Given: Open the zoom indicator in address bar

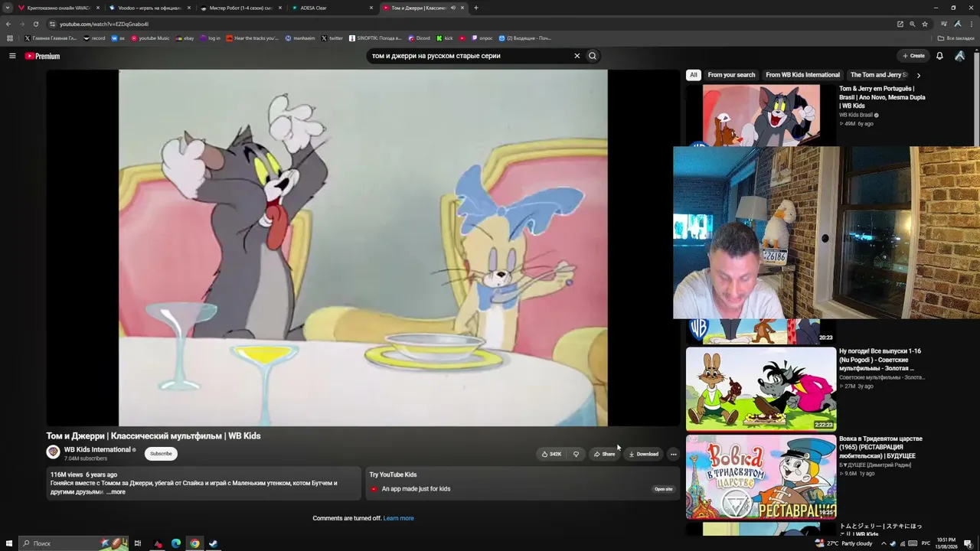Looking at the screenshot, I should pyautogui.click(x=912, y=24).
